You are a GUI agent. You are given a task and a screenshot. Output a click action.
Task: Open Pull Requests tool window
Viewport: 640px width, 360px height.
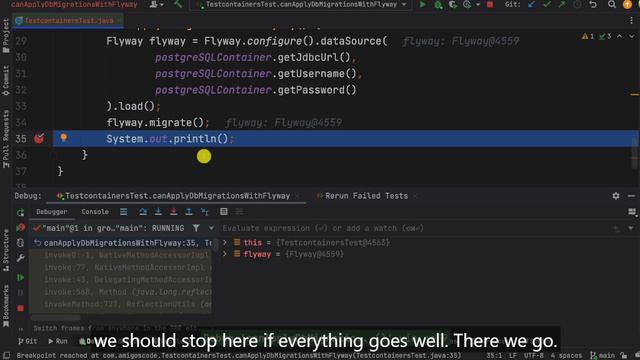[6, 139]
